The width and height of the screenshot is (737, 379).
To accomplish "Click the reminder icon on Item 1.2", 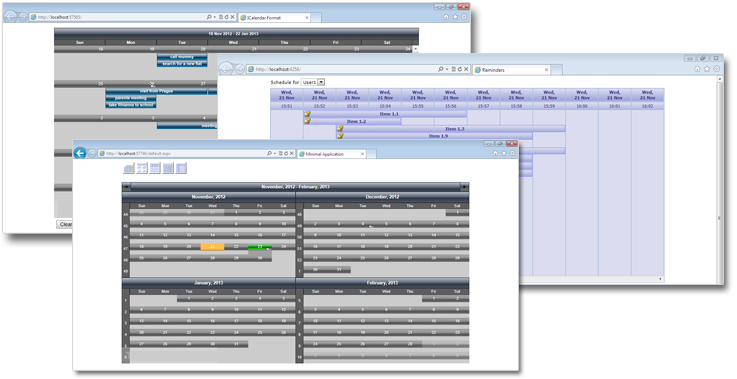I will (307, 121).
